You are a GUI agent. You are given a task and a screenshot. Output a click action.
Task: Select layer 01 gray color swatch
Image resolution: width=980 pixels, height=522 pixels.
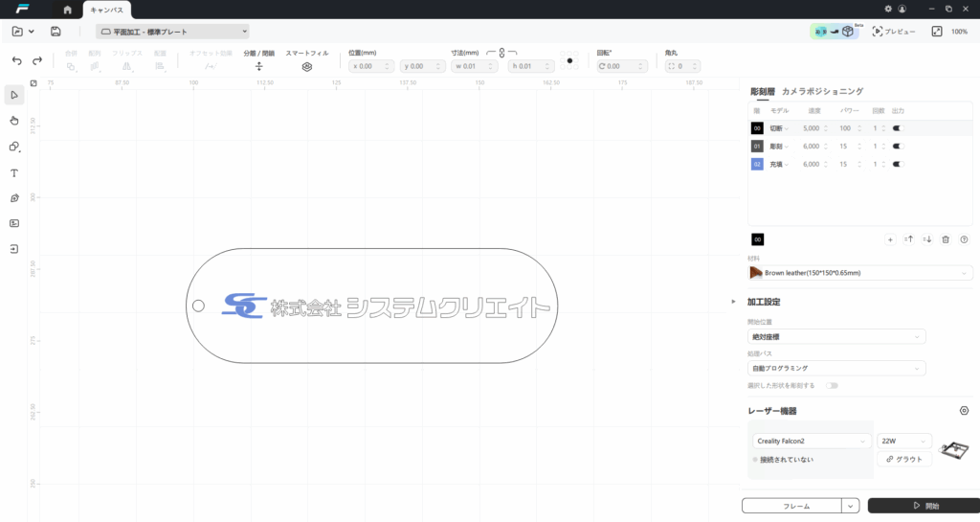[757, 147]
